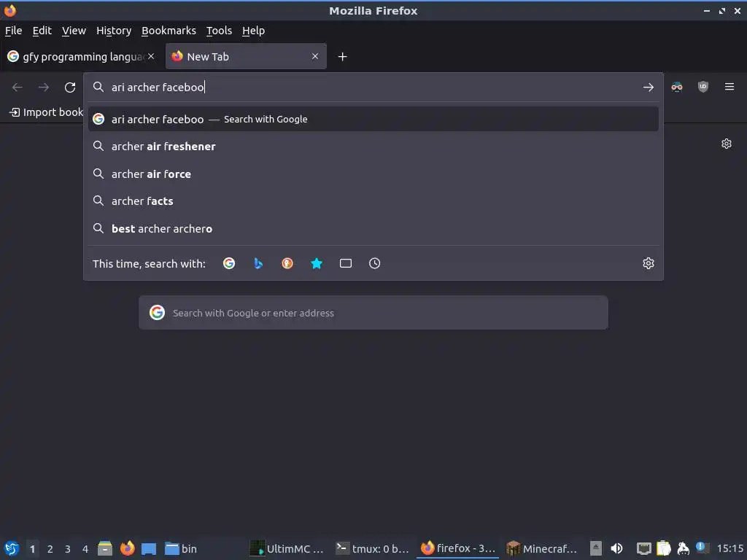This screenshot has height=560, width=747.
Task: Switch to UltimMC window in taskbar
Action: click(x=287, y=548)
